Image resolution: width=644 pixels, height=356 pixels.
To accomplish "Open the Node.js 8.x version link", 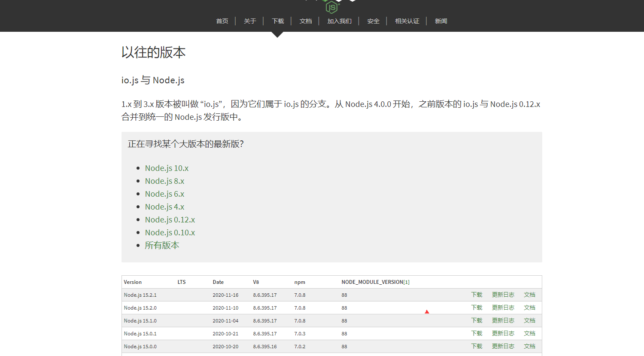I will [164, 181].
